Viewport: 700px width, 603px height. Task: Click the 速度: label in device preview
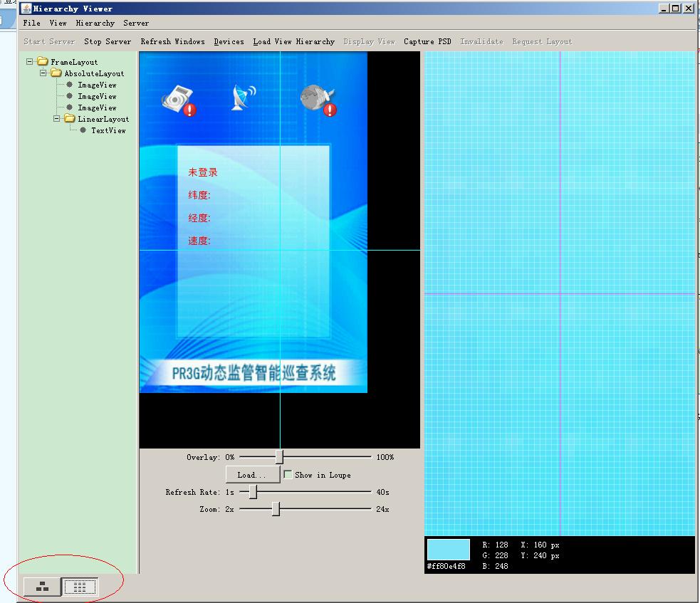(x=199, y=241)
